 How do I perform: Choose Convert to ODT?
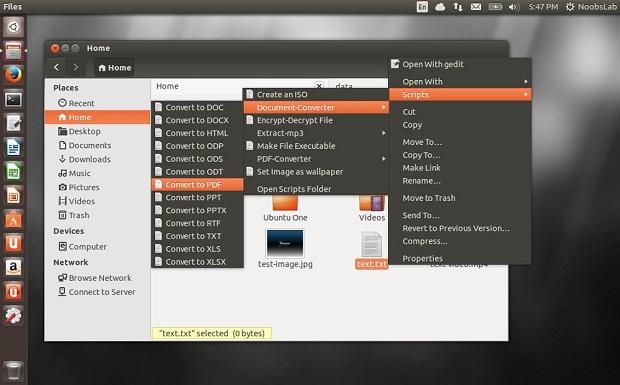pyautogui.click(x=197, y=172)
